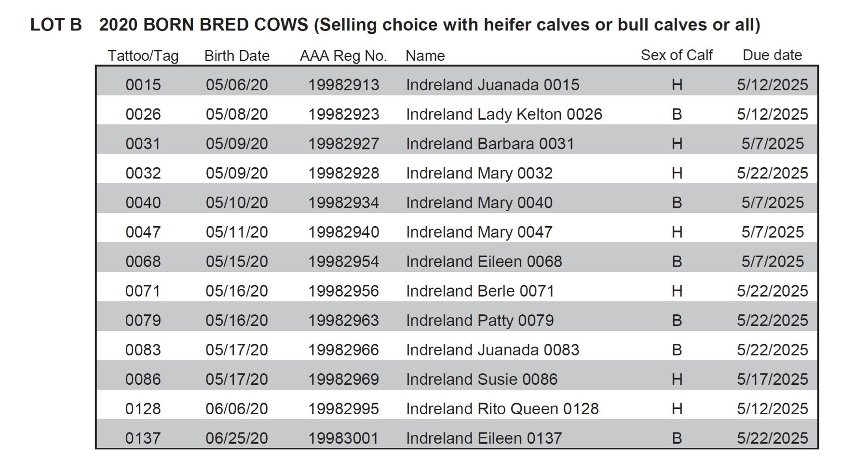Select the Indreland Rito Queen 0128 name
Image resolution: width=868 pixels, height=474 pixels.
coord(502,408)
